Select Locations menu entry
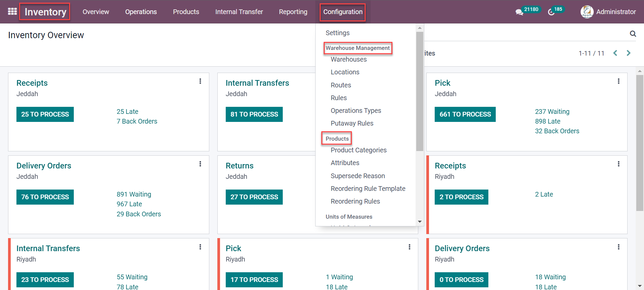The image size is (644, 290). (345, 72)
